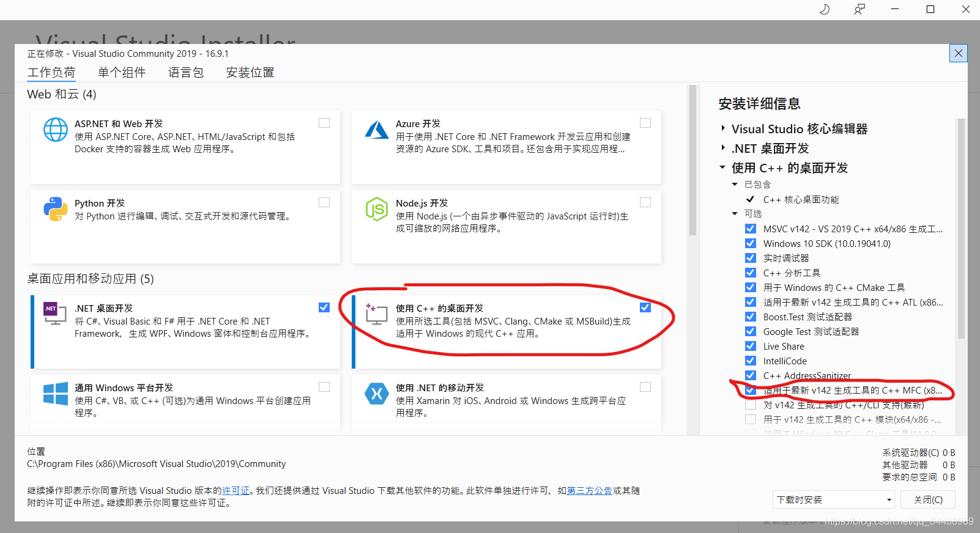
Task: Uncheck 用于 Windows 的 C++ CMake 工具
Action: tap(751, 287)
